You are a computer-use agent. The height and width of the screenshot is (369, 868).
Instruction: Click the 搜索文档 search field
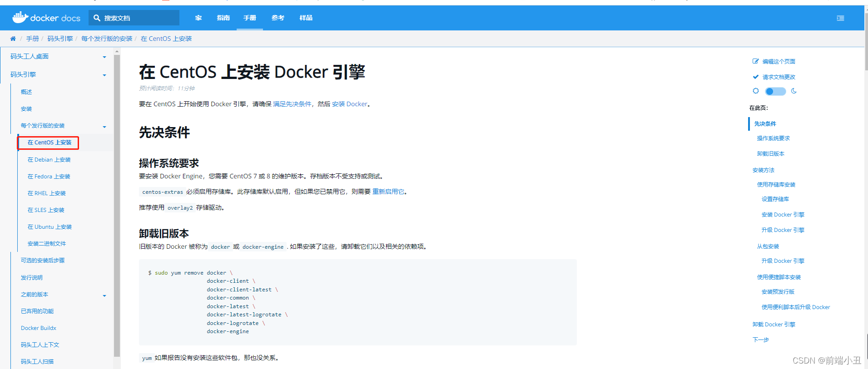[x=134, y=18]
